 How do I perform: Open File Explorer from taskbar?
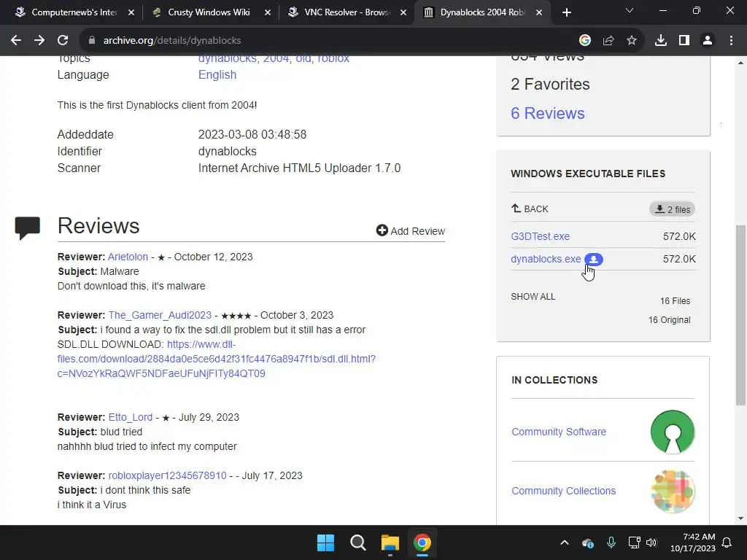click(390, 542)
